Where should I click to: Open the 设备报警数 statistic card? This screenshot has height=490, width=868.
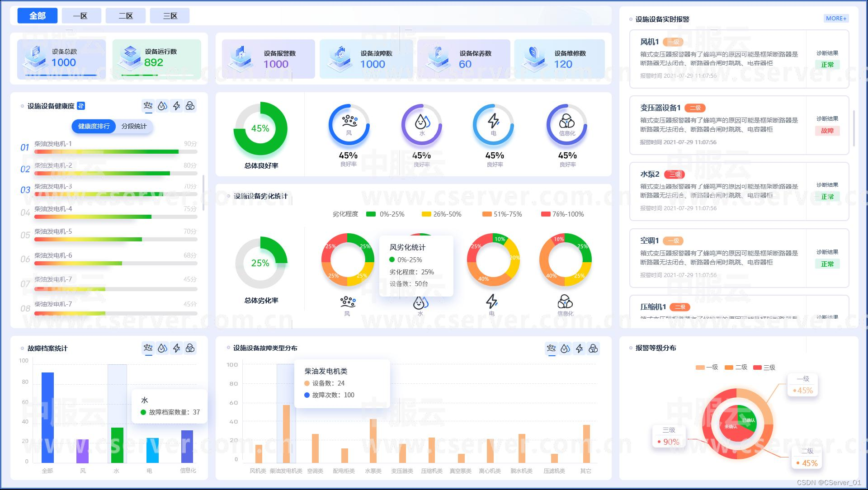click(x=268, y=59)
